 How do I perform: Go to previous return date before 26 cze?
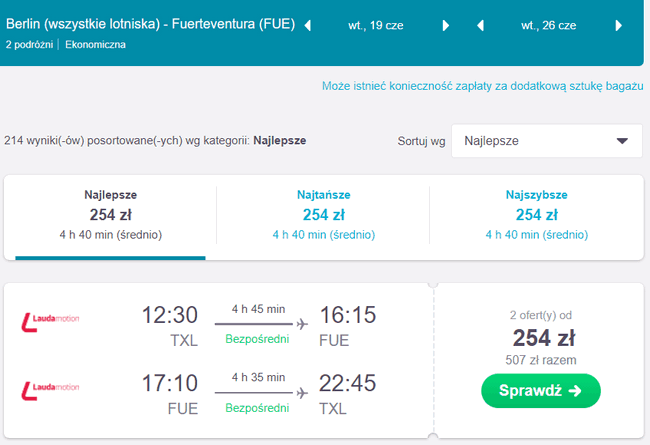point(480,26)
